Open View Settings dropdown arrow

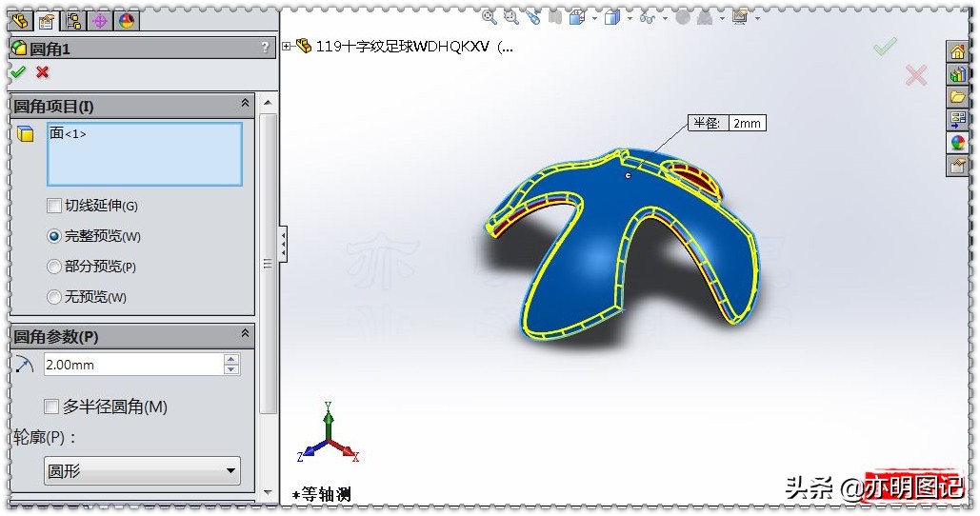(757, 18)
